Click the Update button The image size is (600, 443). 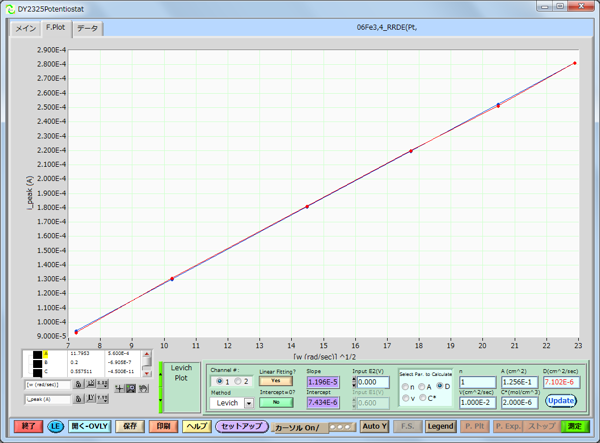[x=561, y=401]
